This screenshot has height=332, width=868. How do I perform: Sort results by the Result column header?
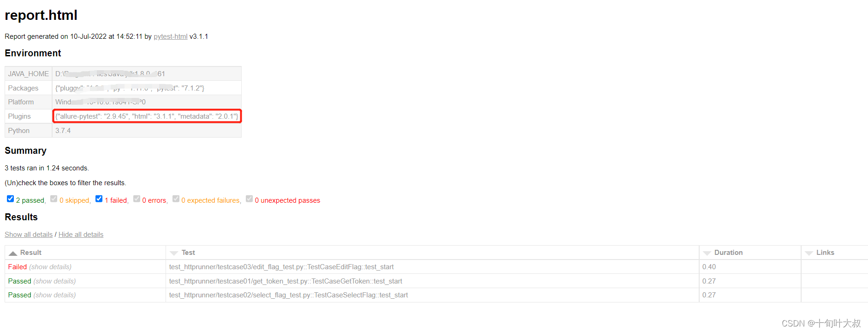point(85,253)
